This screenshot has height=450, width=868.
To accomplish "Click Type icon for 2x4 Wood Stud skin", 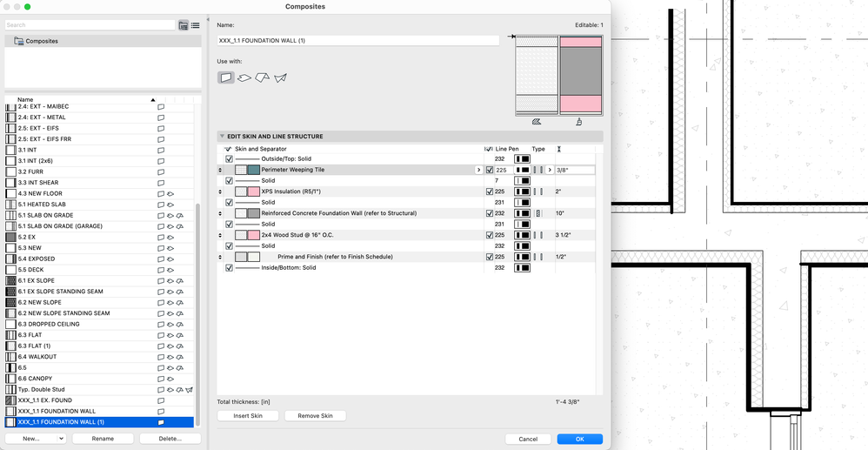I will pyautogui.click(x=537, y=235).
